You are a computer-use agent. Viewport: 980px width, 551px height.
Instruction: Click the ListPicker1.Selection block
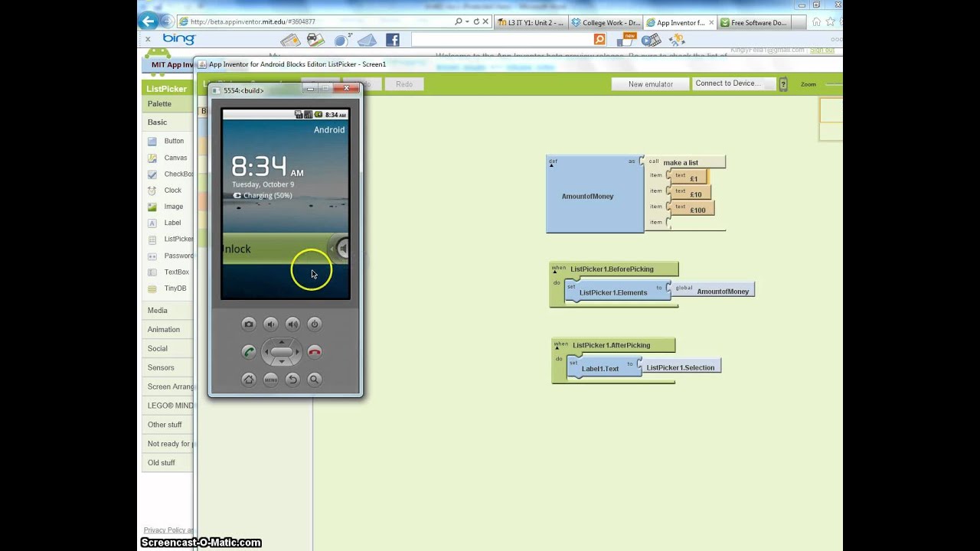click(x=680, y=367)
